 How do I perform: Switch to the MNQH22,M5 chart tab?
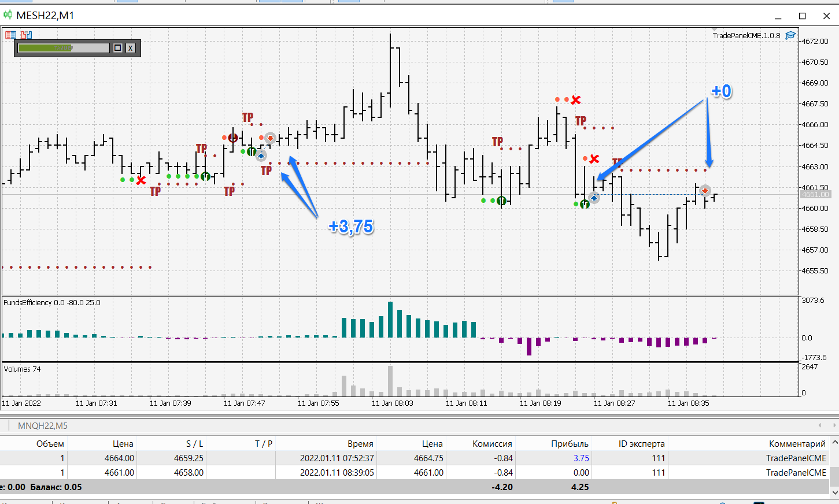pos(43,426)
